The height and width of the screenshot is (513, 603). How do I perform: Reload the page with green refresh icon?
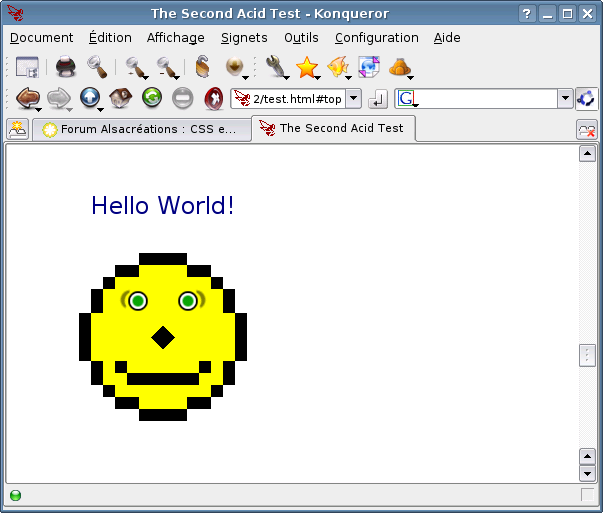[151, 98]
